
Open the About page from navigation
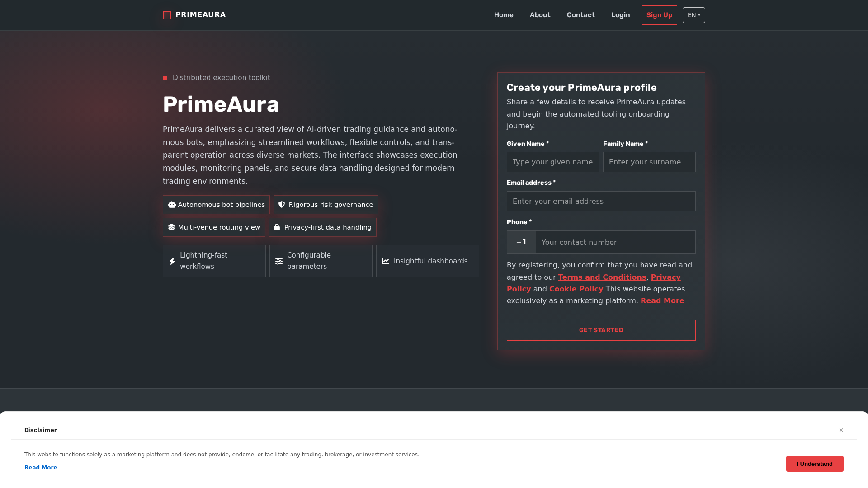click(x=540, y=15)
